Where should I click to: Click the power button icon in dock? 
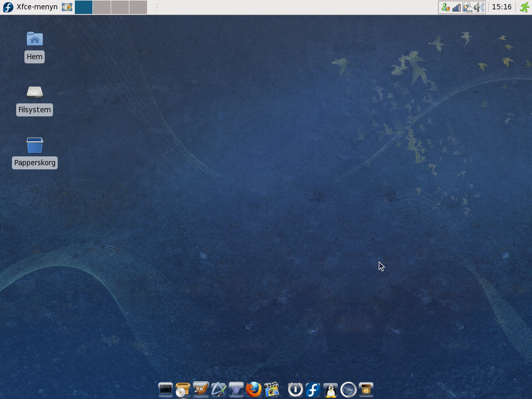tap(295, 389)
